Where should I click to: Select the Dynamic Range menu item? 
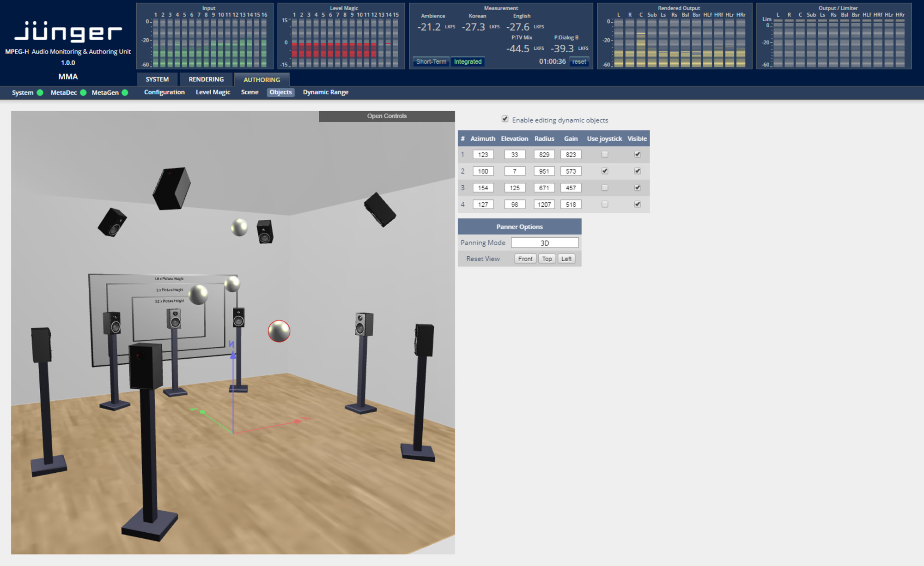tap(325, 92)
